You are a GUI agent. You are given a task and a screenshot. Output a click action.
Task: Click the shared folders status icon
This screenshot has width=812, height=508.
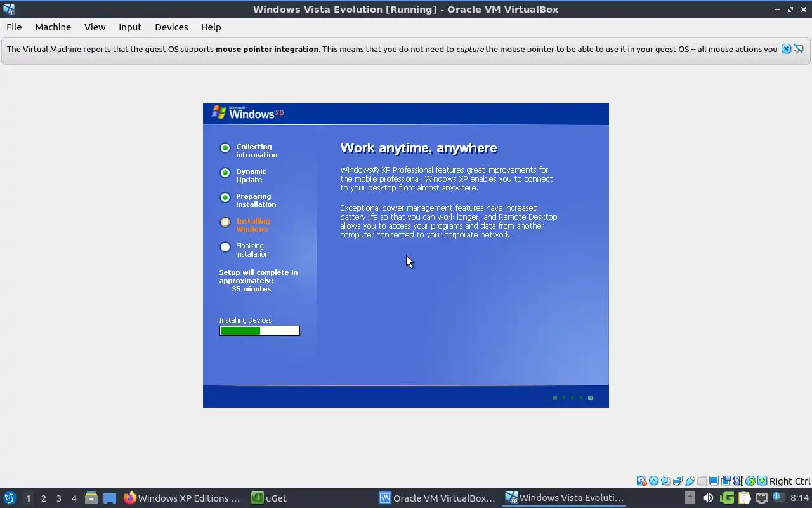click(x=702, y=481)
